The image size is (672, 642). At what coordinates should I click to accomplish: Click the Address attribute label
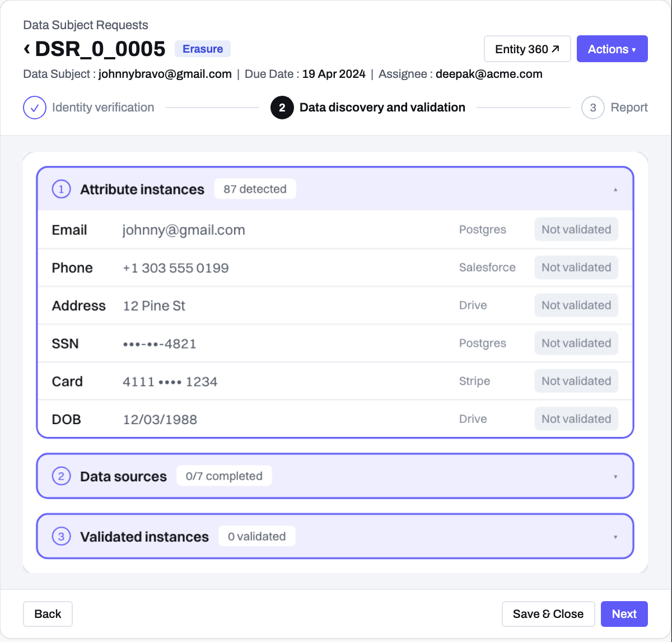[x=79, y=306]
